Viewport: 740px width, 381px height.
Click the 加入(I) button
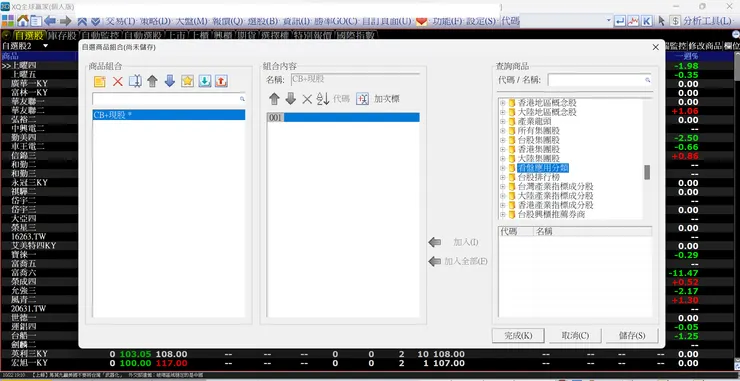tap(454, 242)
